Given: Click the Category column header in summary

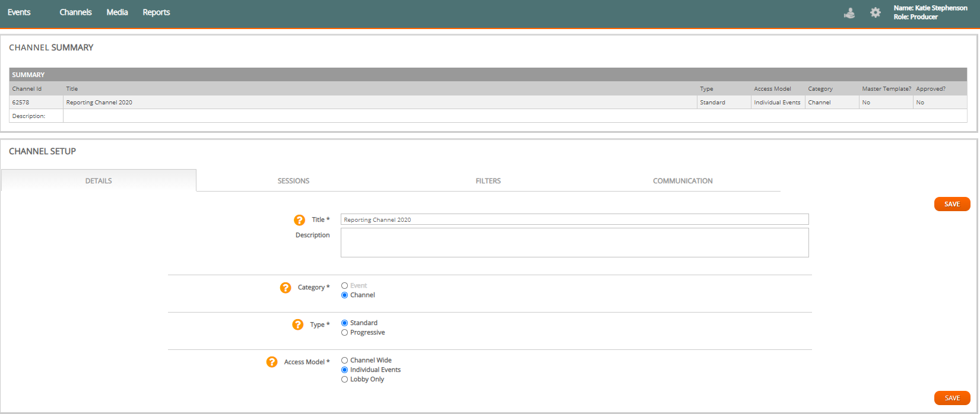Looking at the screenshot, I should [820, 89].
